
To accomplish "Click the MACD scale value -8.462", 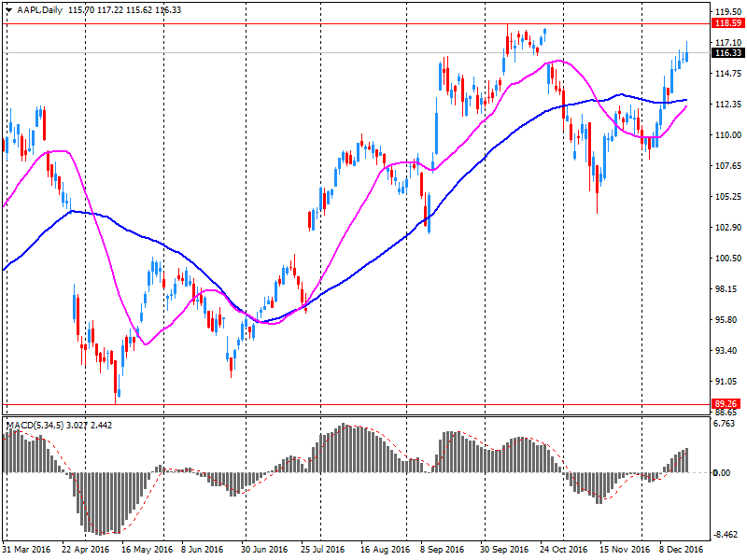I will (725, 535).
